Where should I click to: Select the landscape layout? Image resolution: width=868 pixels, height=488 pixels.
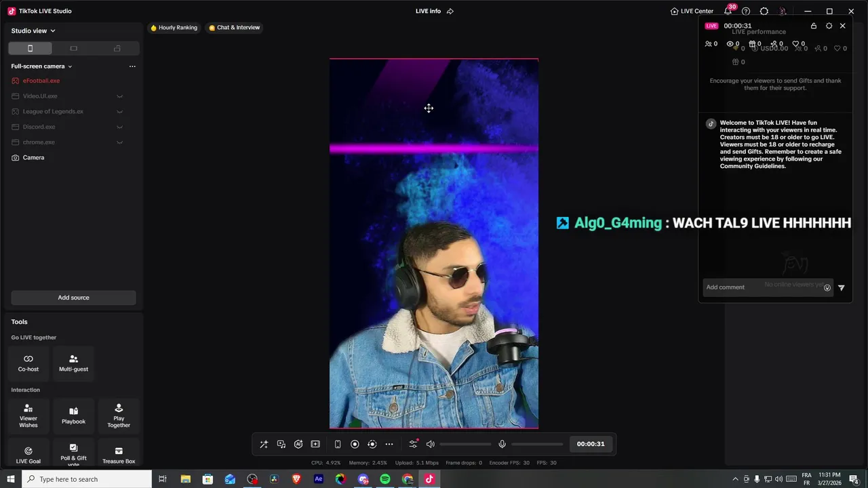[74, 48]
